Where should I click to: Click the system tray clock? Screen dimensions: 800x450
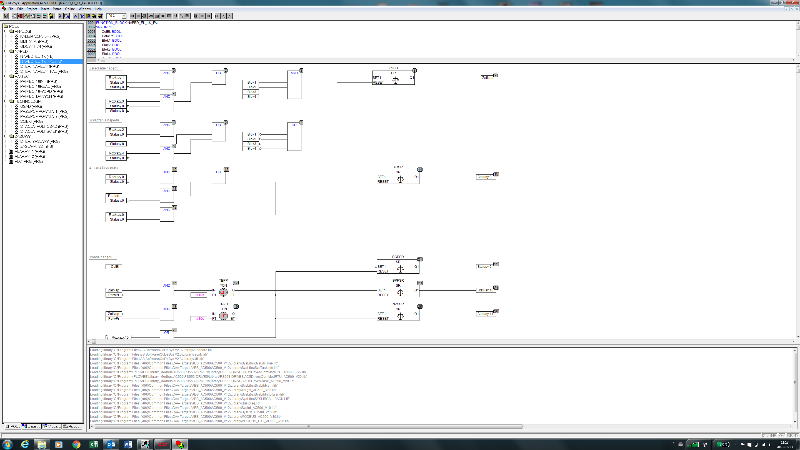776,442
